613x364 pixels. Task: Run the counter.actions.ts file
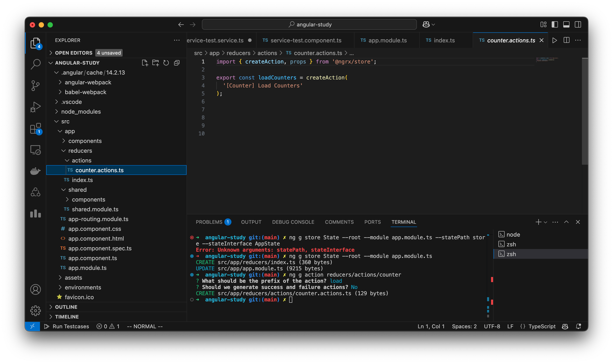point(555,40)
